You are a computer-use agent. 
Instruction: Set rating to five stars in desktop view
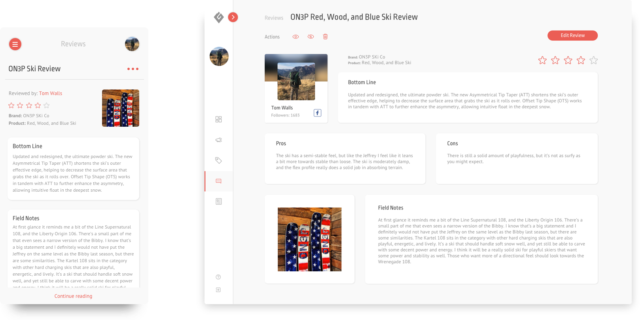click(593, 60)
